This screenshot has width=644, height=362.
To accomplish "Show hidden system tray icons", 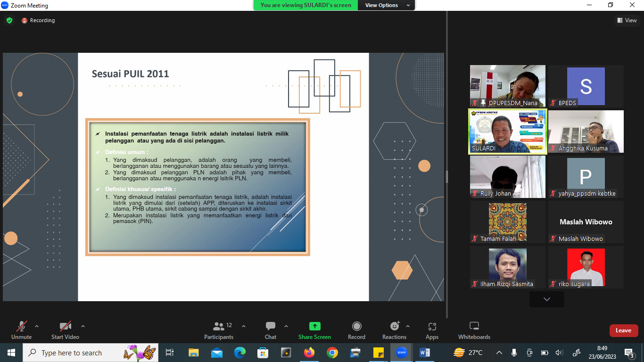I will coord(499,353).
